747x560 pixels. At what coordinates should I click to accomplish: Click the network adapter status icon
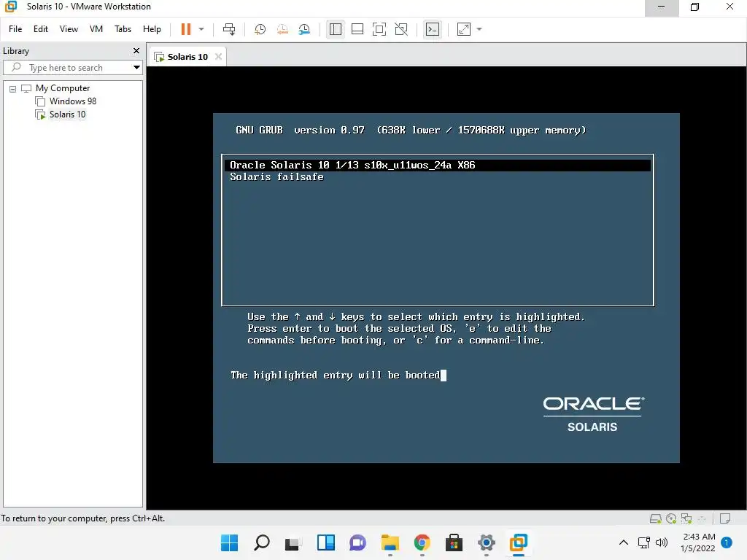pos(686,518)
